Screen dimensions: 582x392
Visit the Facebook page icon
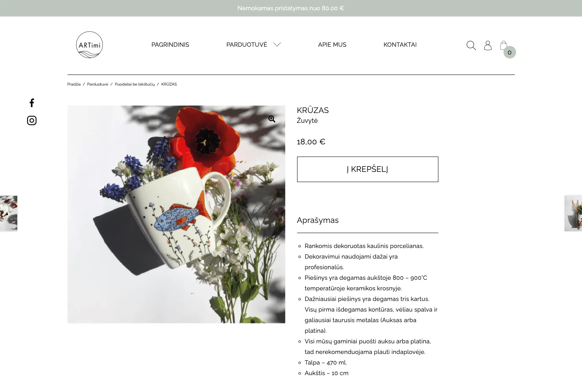coord(32,103)
